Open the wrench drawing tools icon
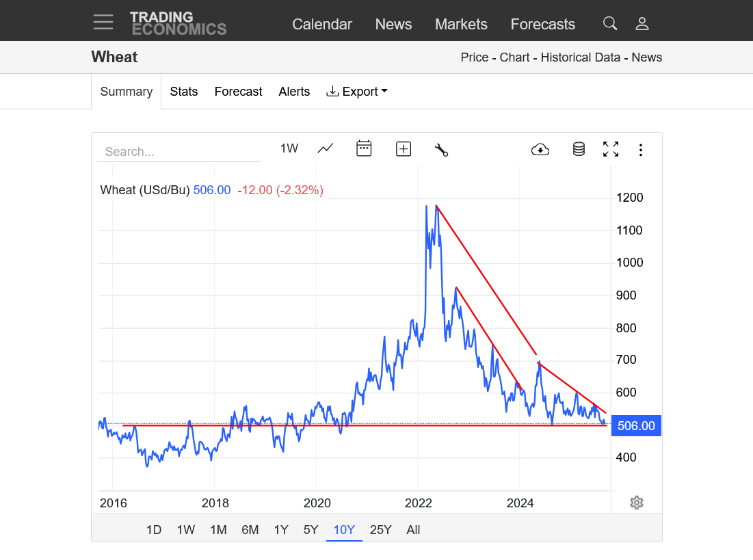The height and width of the screenshot is (560, 753). coord(441,150)
